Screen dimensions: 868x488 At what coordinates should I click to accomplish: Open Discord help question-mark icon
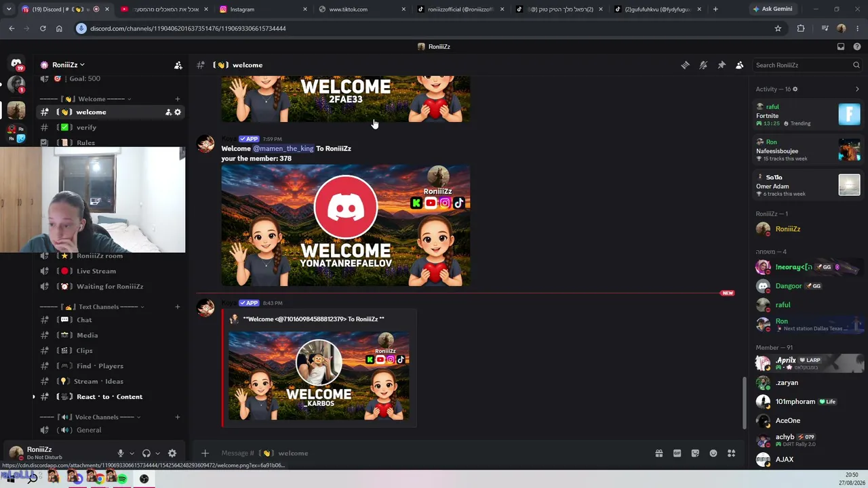[x=857, y=47]
